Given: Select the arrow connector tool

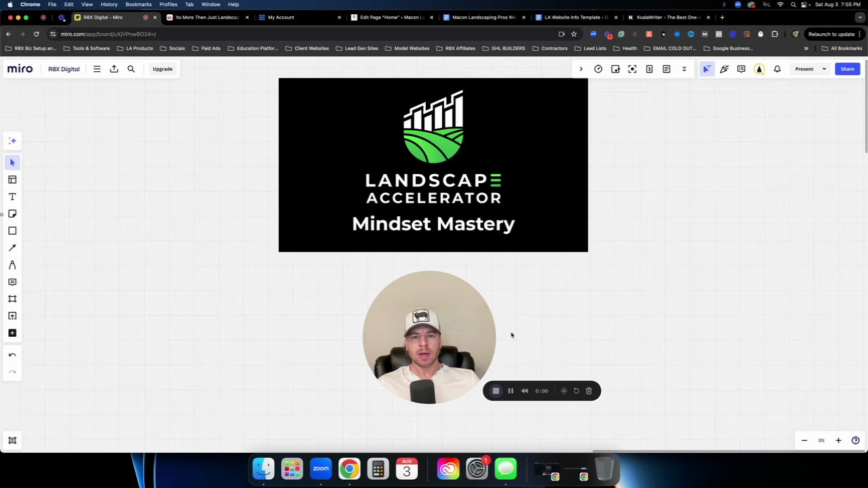Looking at the screenshot, I should point(12,247).
